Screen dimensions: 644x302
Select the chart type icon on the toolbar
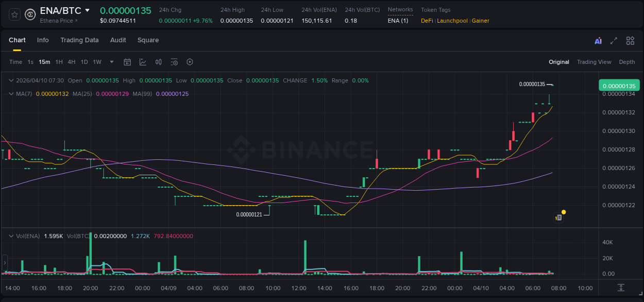pos(143,62)
